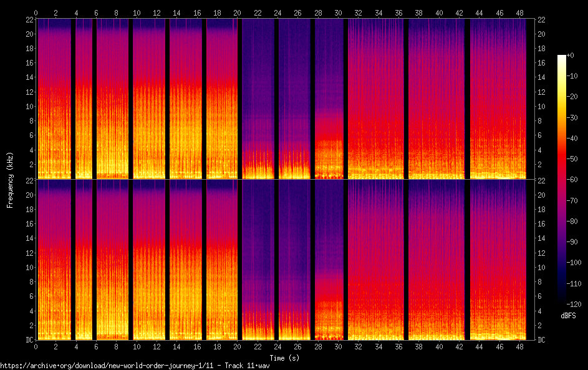Click the "Frequency (kHz)" vertical axis label

tap(10, 180)
